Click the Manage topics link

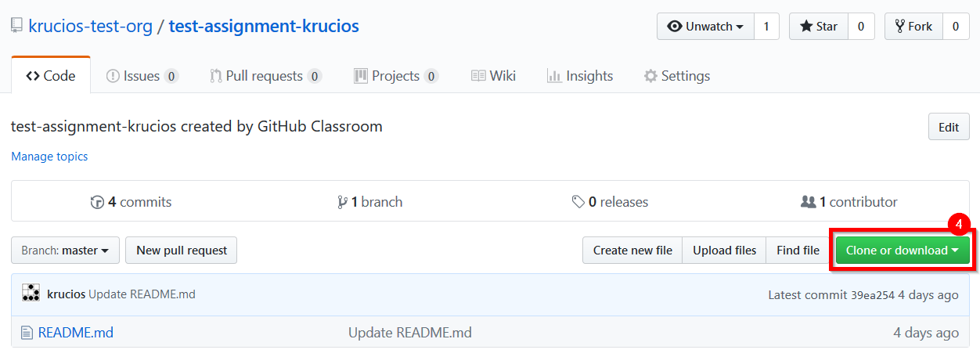click(x=49, y=157)
